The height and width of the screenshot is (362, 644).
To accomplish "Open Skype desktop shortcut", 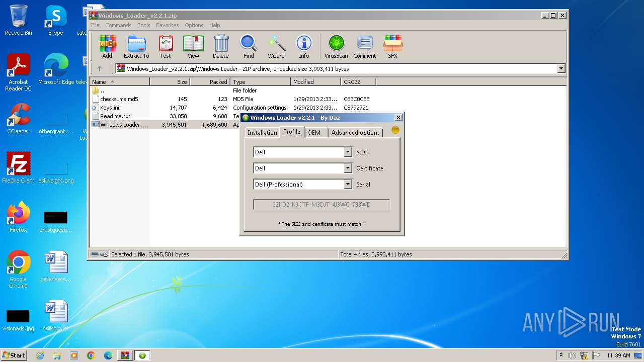I will coord(56,20).
